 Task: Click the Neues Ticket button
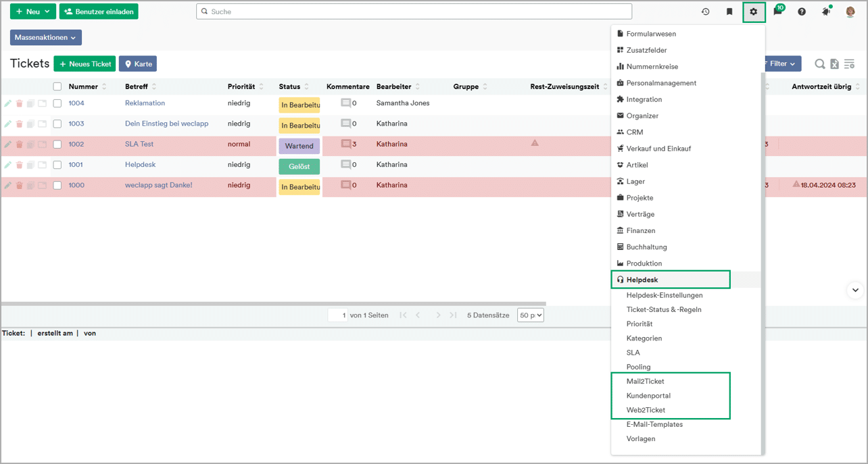tap(85, 64)
